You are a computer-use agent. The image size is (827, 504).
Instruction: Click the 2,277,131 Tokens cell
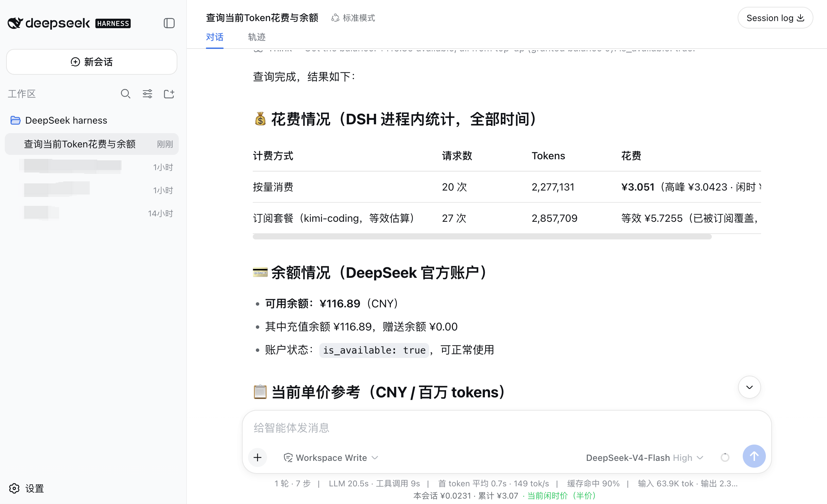tap(553, 187)
